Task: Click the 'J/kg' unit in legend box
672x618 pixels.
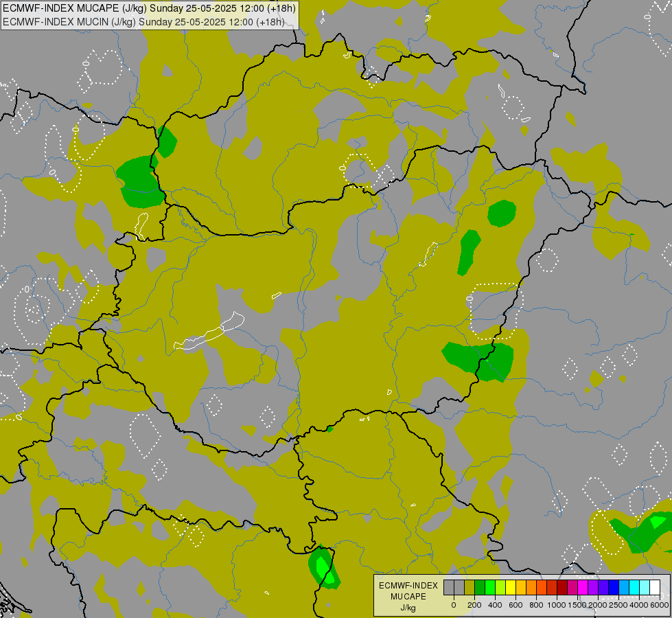Action: tap(408, 608)
